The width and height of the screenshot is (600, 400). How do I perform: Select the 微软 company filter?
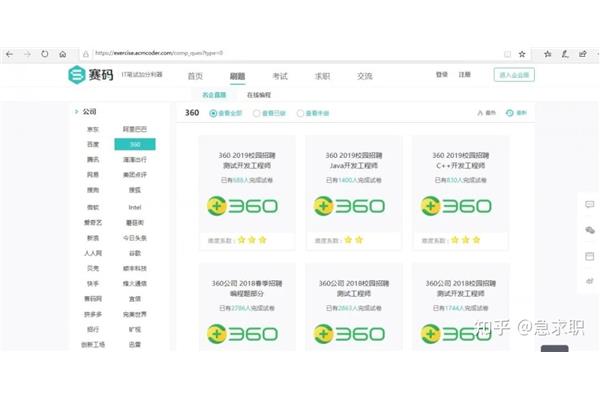coord(93,207)
